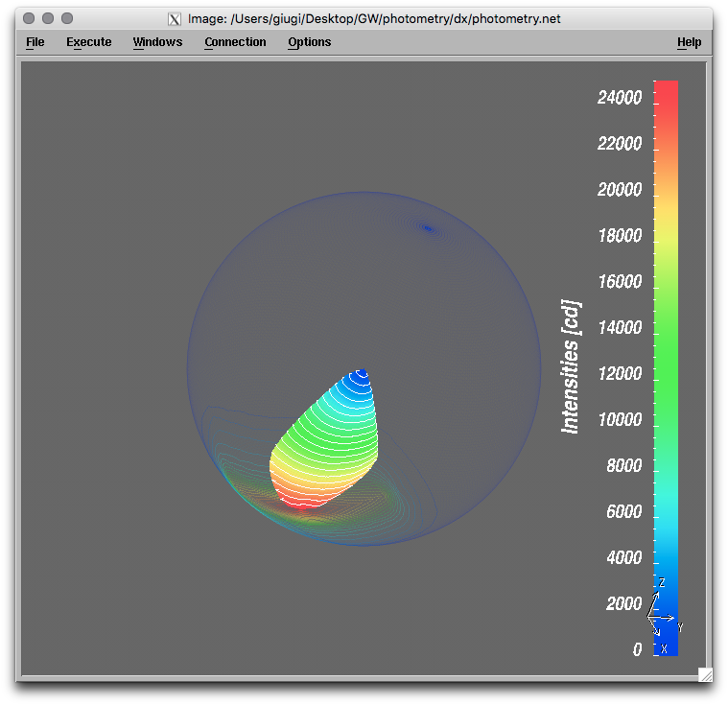Click the red close window button
Screen dimensions: 728x705
(x=29, y=18)
